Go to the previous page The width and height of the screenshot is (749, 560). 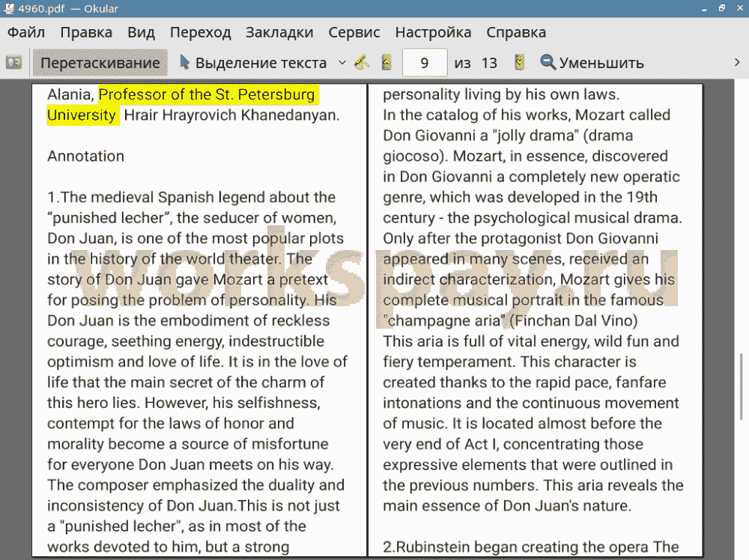click(x=386, y=63)
